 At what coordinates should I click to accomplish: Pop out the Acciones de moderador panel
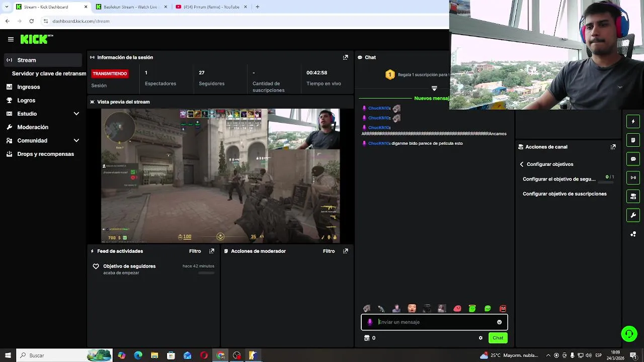[345, 251]
